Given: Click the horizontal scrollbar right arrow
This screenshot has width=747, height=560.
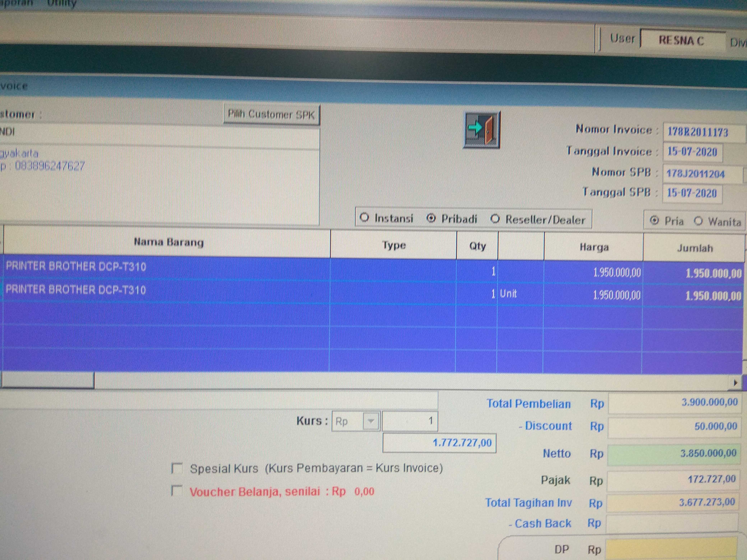Looking at the screenshot, I should 735,383.
